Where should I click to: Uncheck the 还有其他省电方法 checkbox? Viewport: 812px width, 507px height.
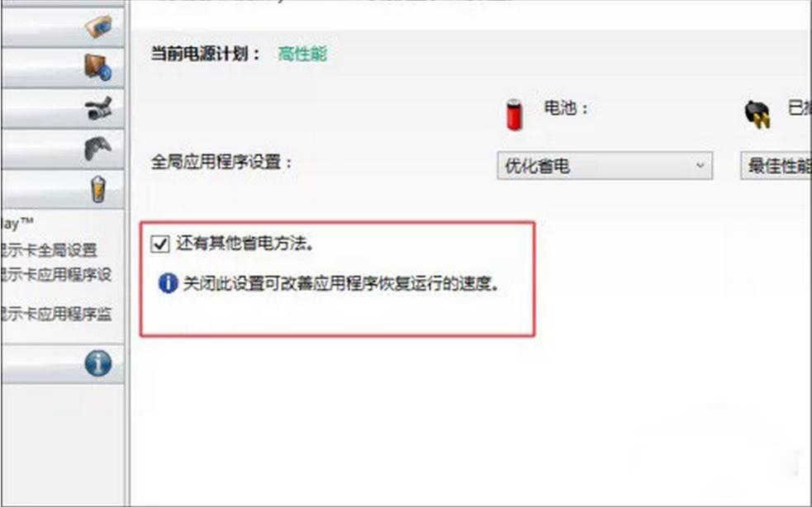[x=160, y=244]
